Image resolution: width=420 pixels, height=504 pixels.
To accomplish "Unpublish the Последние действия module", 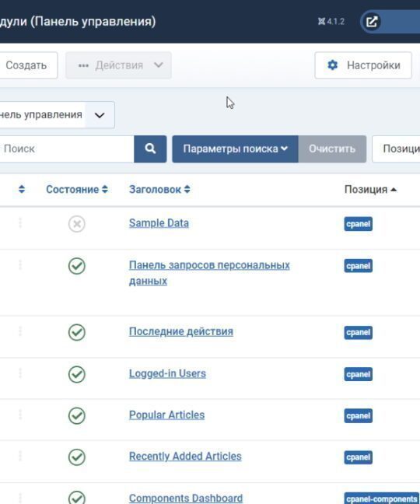I will [77, 332].
